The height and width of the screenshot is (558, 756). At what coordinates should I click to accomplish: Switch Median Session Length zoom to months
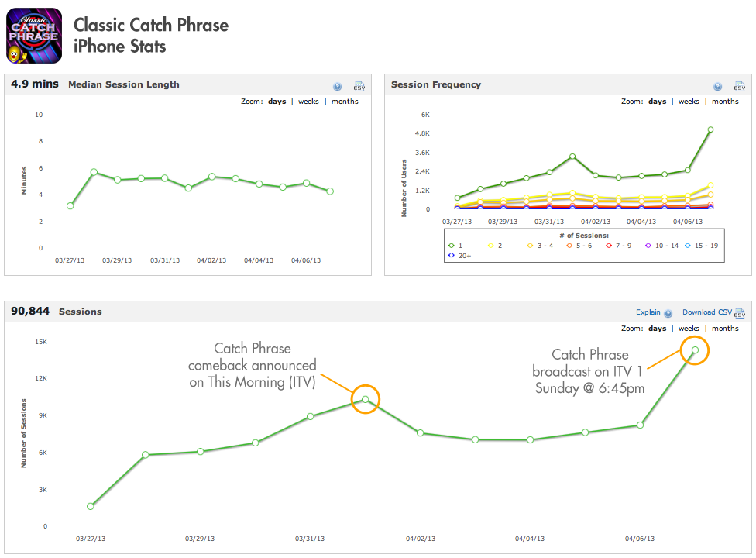[x=345, y=102]
